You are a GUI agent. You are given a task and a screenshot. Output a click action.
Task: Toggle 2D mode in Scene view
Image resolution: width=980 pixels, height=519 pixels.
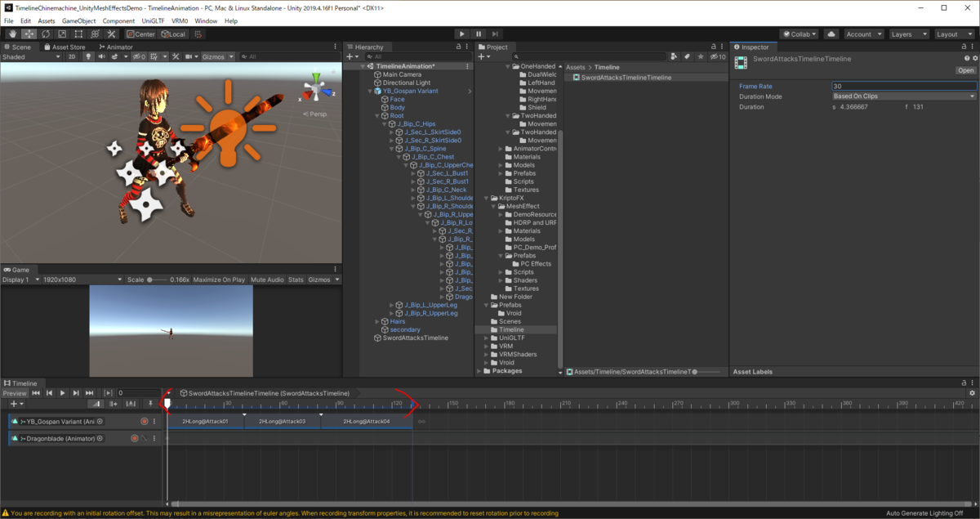(x=72, y=56)
